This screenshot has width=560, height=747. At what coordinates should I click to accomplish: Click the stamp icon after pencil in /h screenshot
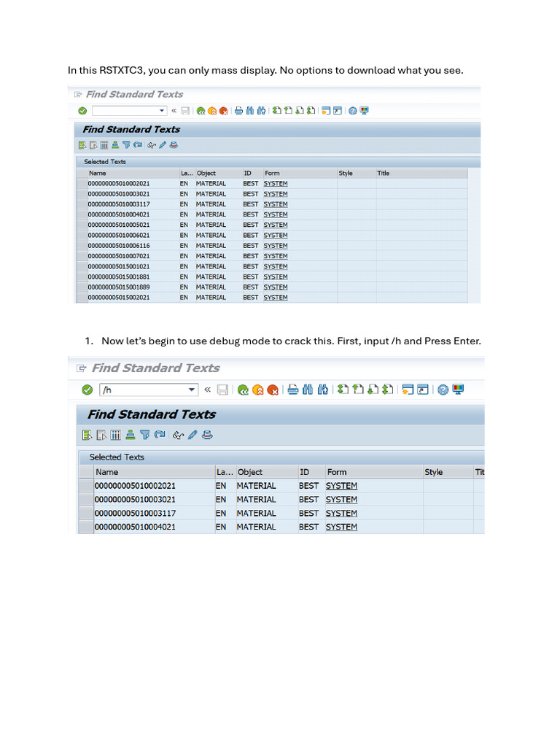(x=207, y=435)
